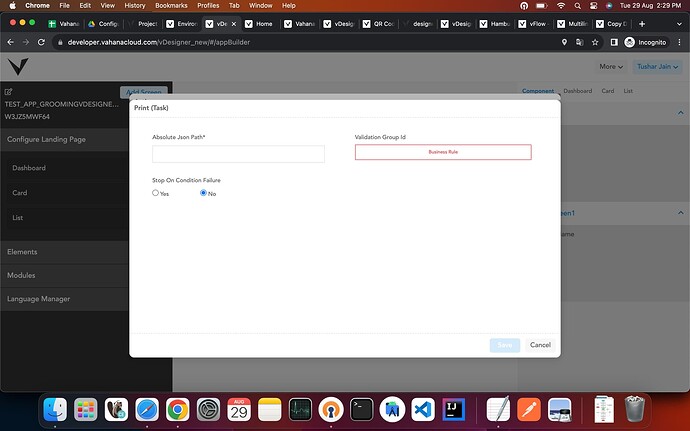
Task: Click the Business Rule button
Action: [443, 152]
